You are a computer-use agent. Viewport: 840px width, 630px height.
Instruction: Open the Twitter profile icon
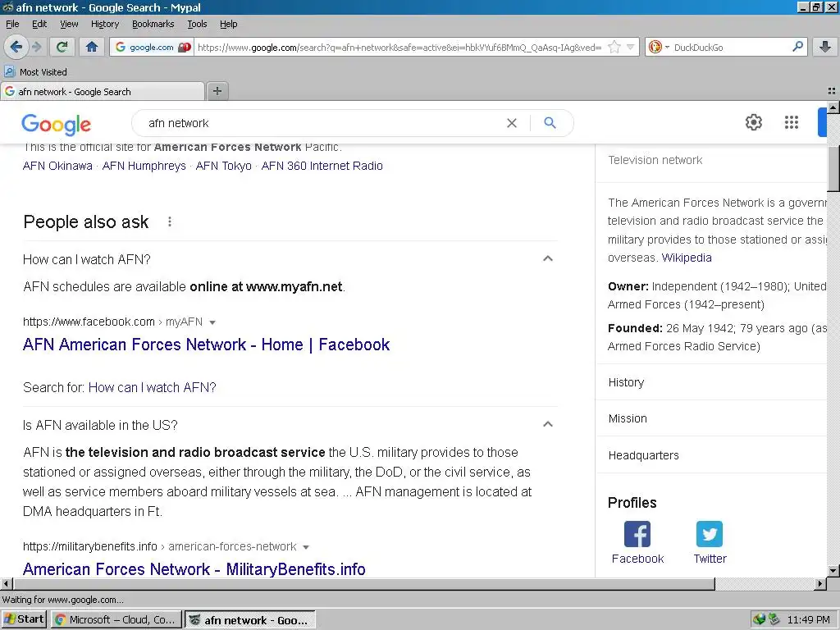coord(710,535)
